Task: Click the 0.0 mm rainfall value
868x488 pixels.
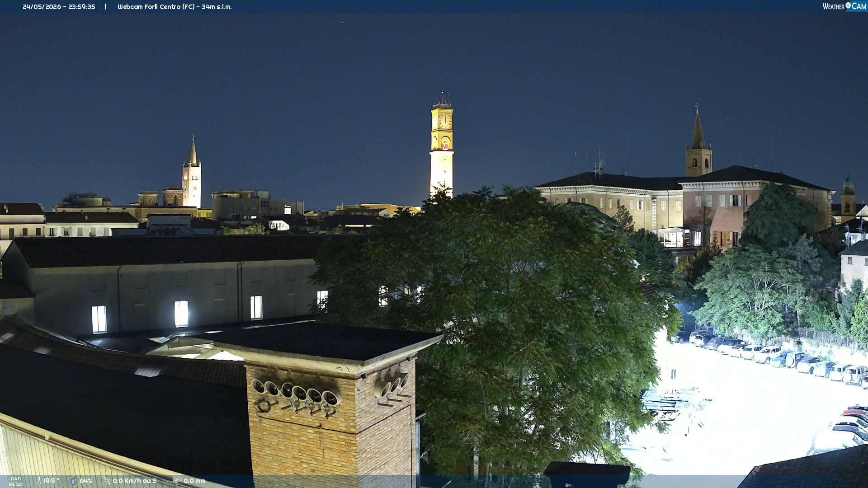Action: [x=194, y=481]
